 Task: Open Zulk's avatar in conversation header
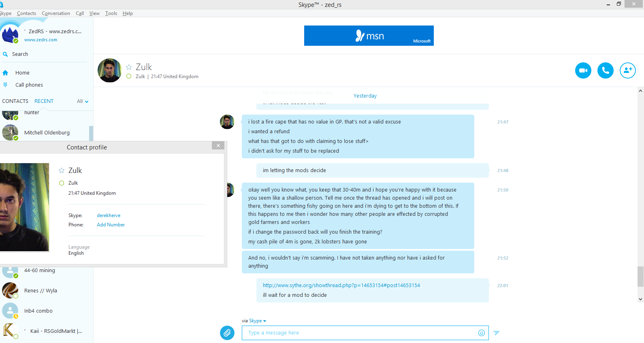click(109, 70)
